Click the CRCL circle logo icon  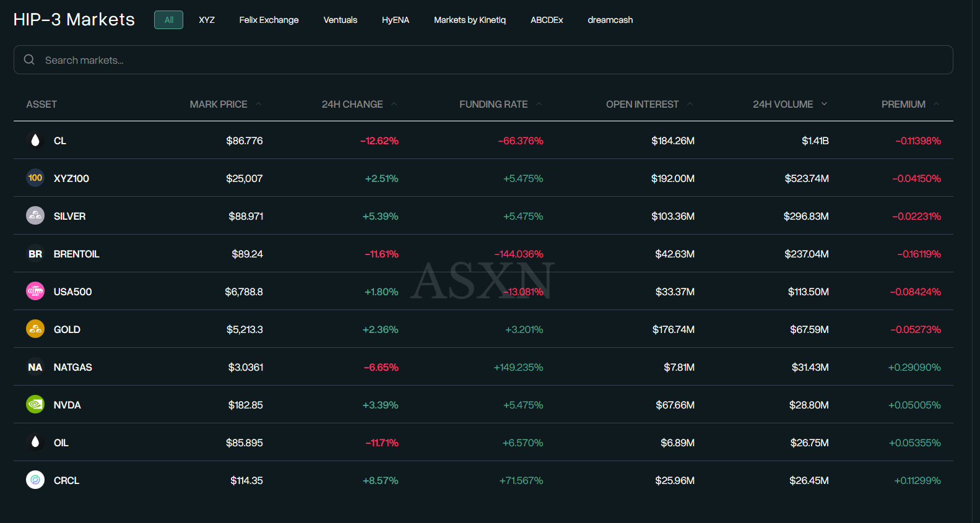click(x=35, y=480)
